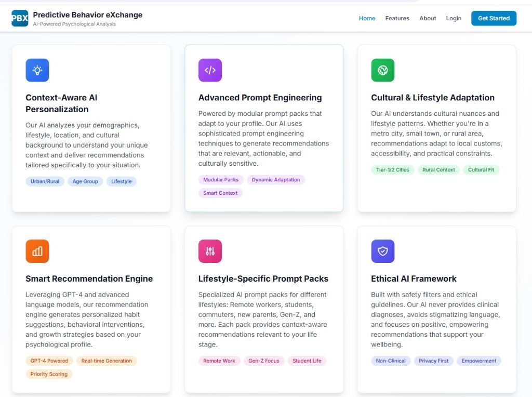Screen dimensions: 532x397
Task: Select the Empowerment tag
Action: pyautogui.click(x=478, y=361)
